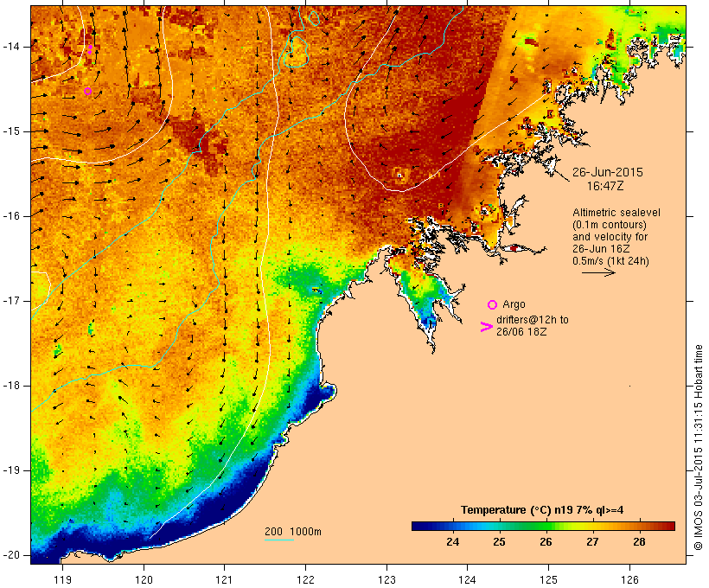Click the color bar value "27"

tap(592, 541)
